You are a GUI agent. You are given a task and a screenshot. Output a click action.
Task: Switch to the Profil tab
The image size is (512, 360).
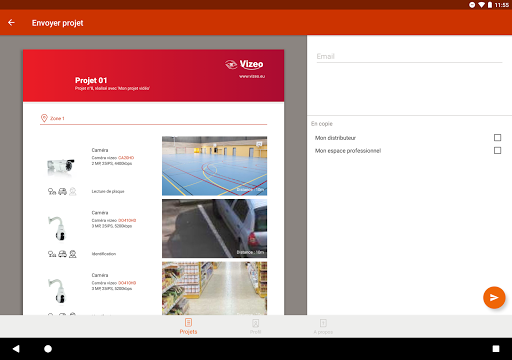click(256, 326)
